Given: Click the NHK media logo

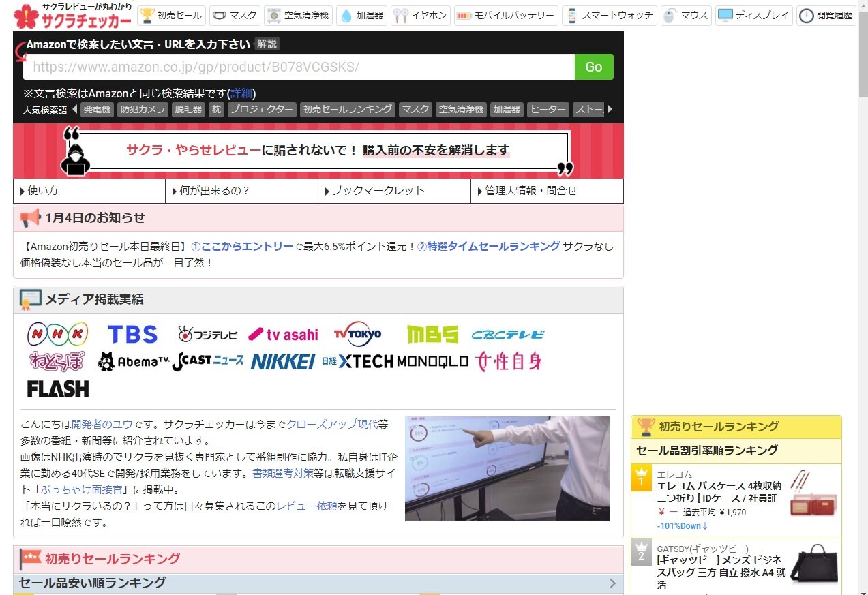Looking at the screenshot, I should (58, 334).
